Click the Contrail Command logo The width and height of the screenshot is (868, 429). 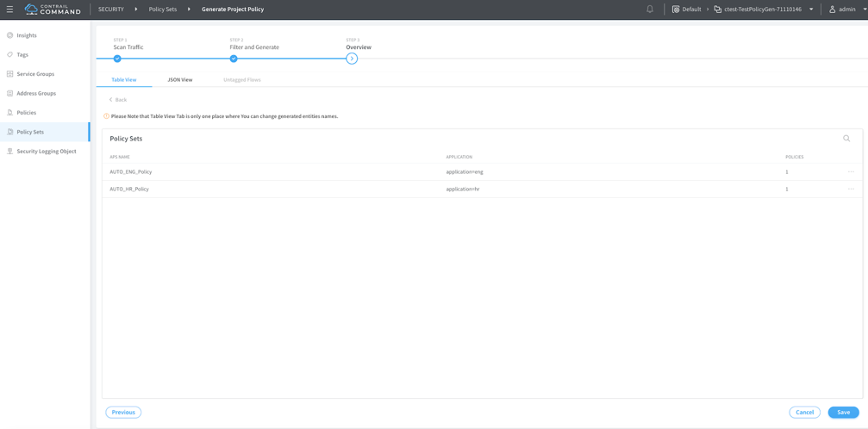point(53,9)
